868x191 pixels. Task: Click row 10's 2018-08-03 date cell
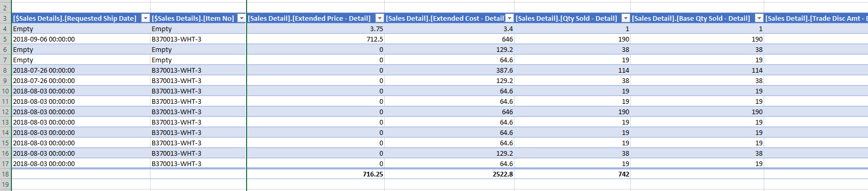pos(81,91)
